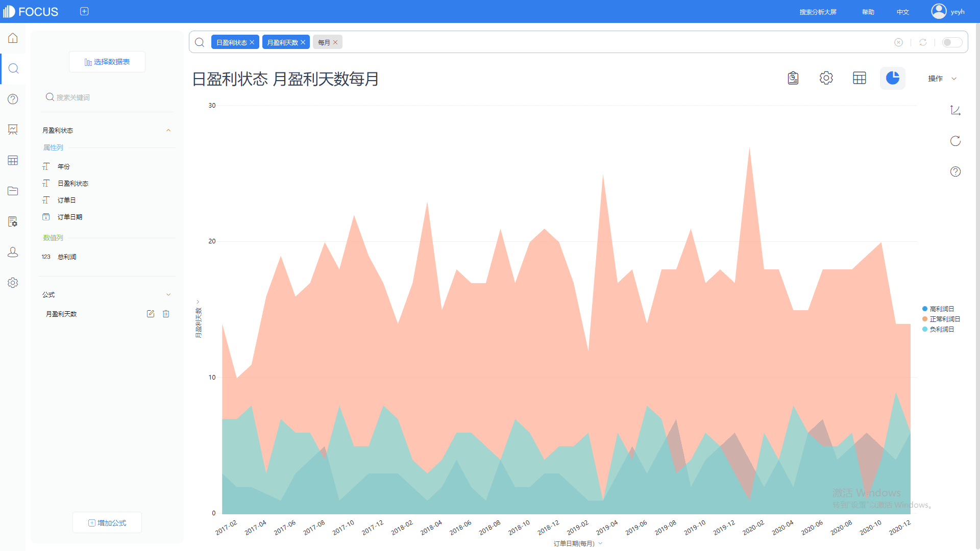Click the axis scale chart tool icon

click(955, 110)
